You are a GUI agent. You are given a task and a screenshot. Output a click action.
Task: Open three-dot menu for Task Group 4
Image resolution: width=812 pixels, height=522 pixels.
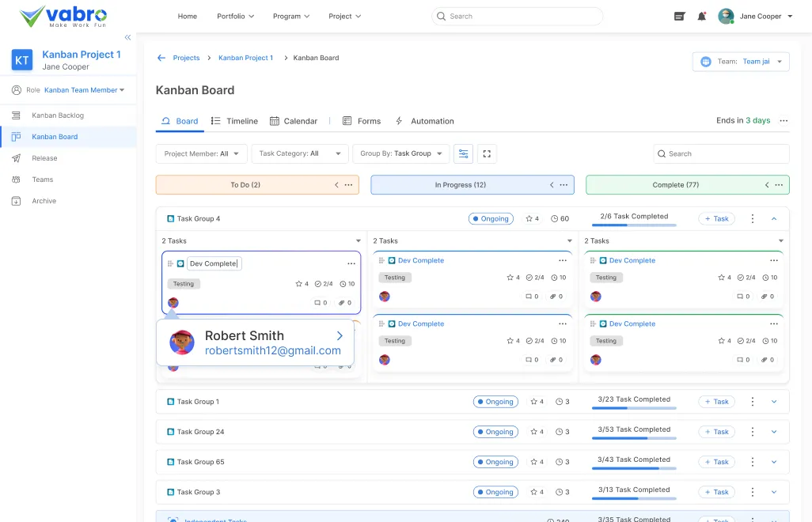click(752, 219)
